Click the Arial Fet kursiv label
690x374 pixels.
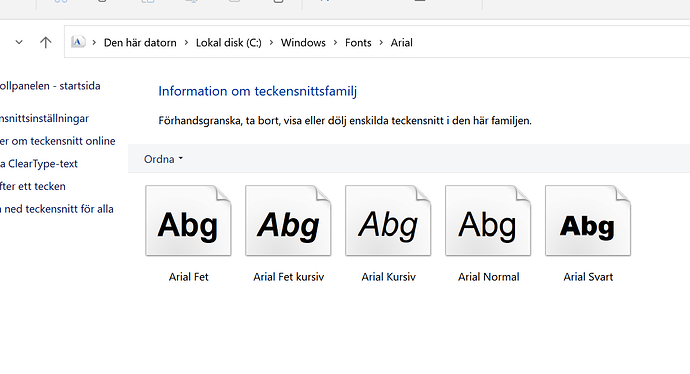click(288, 277)
